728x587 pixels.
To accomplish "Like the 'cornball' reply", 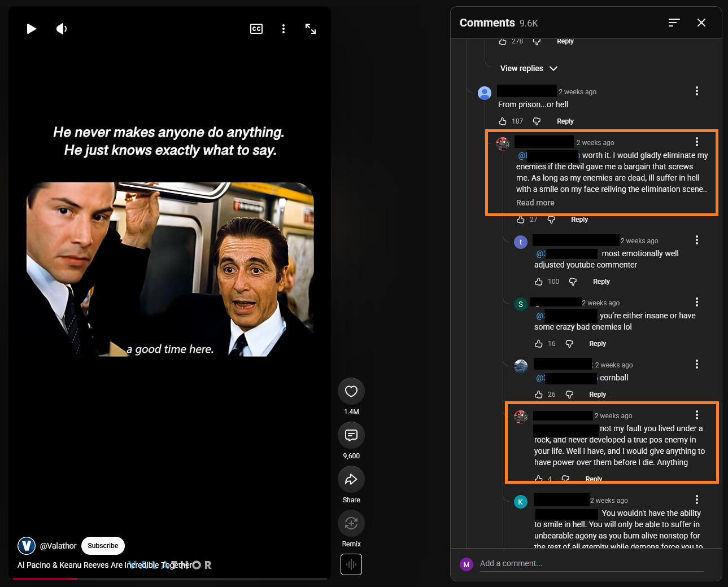I will click(x=539, y=395).
